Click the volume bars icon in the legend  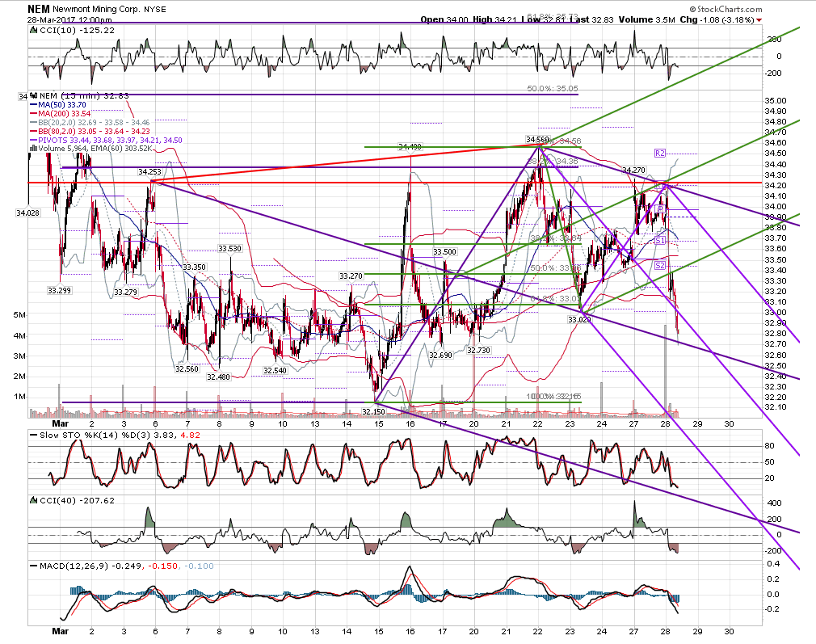(34, 149)
